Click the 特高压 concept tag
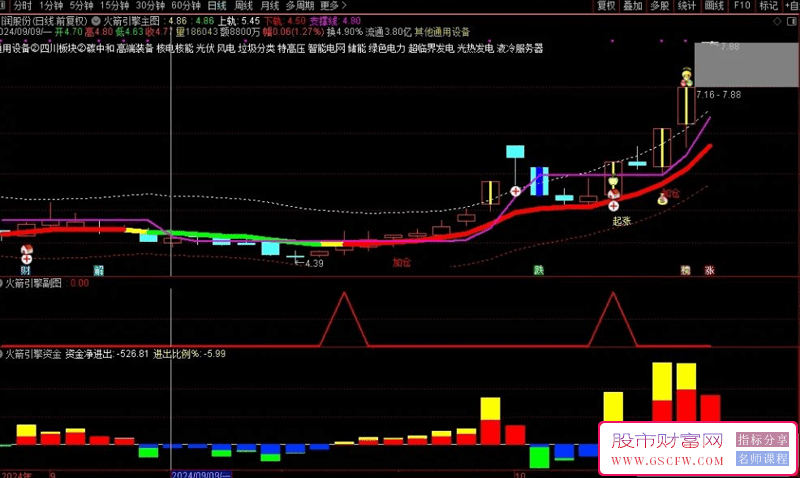Viewport: 800px width, 478px height. [x=291, y=48]
